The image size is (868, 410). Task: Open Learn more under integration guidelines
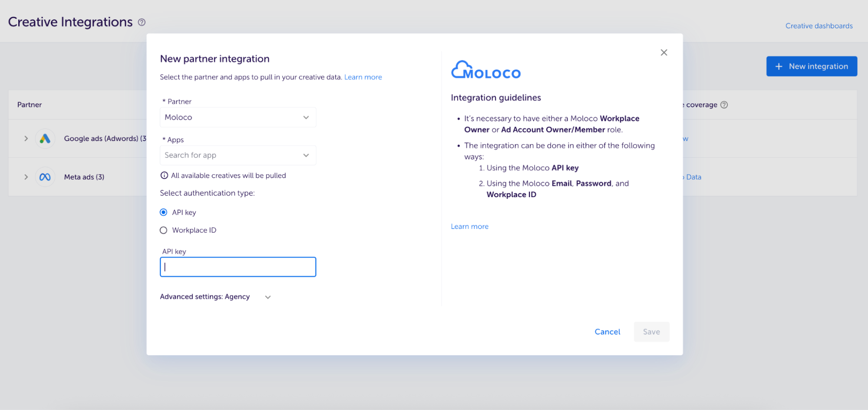469,226
